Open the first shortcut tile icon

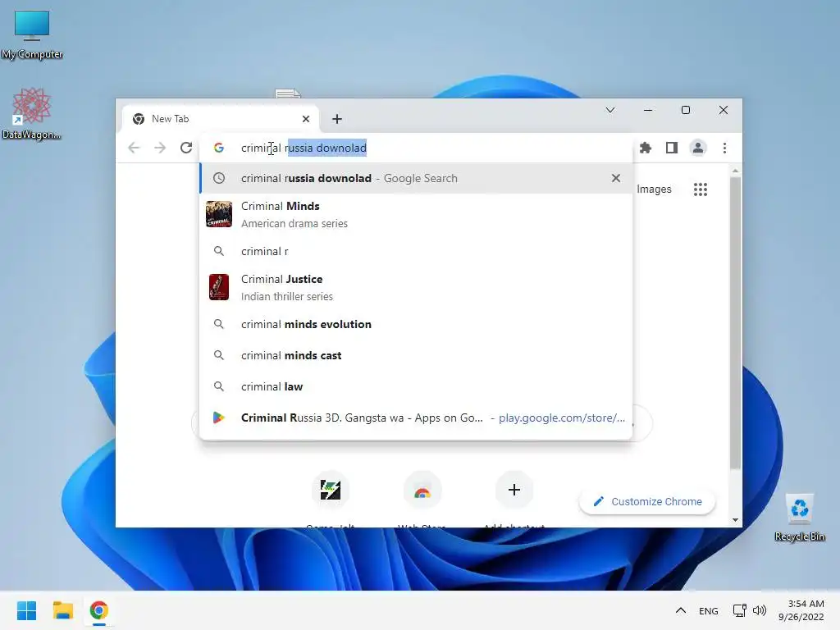(x=331, y=490)
